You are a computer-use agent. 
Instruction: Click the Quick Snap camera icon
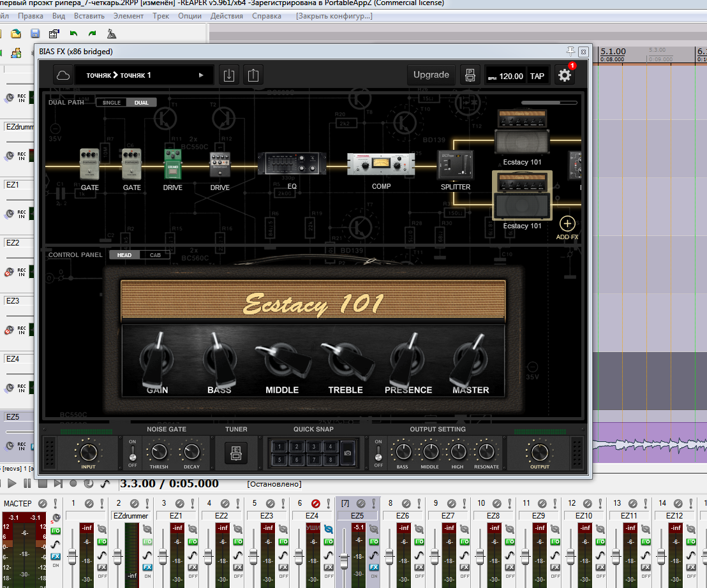[x=348, y=453]
